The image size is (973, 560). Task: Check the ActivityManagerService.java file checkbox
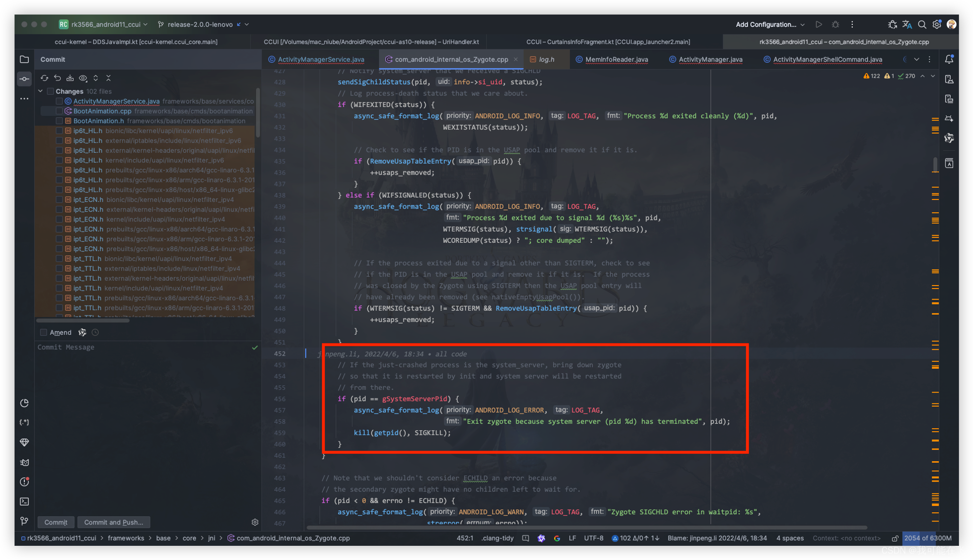click(x=59, y=101)
